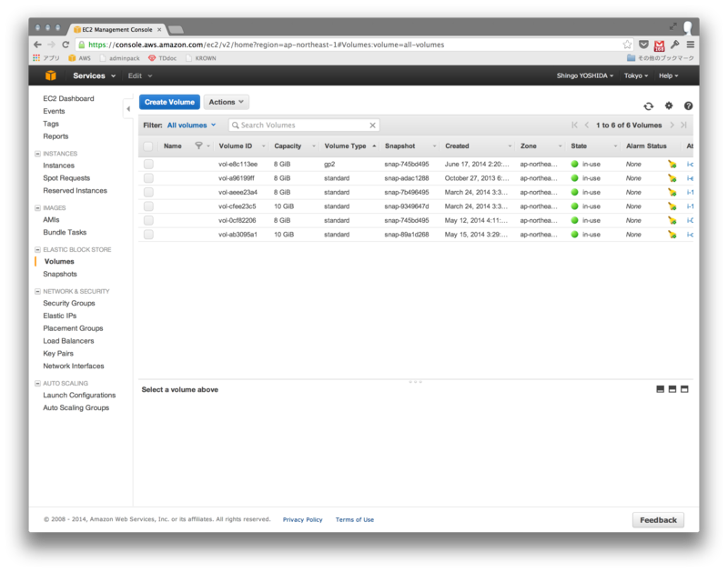728x572 pixels.
Task: Open the Gmail extension icon
Action: [659, 45]
